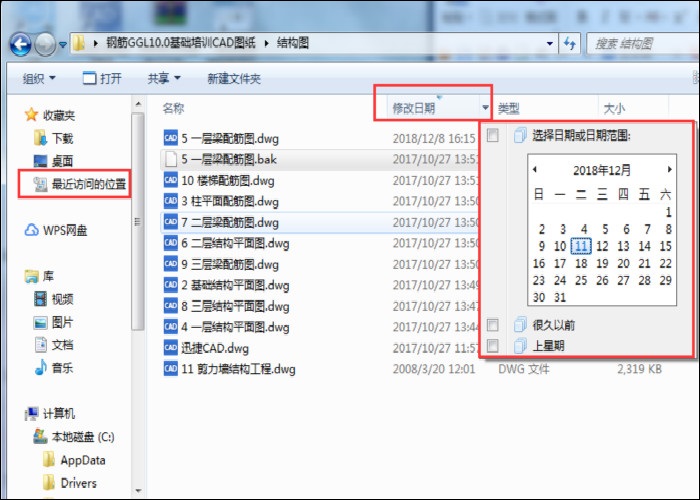Select CAD icon of 5 一层梁配筋图.dwg

(171, 138)
